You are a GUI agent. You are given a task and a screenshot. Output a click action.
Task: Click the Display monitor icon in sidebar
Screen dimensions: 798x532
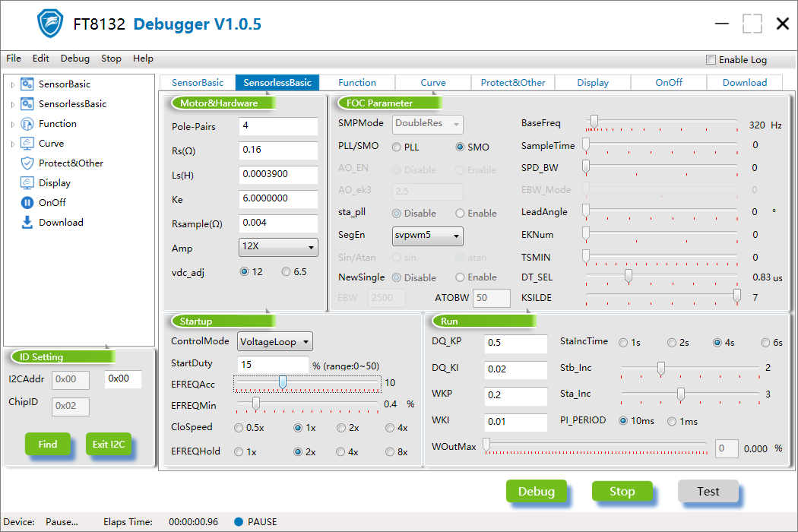coord(27,182)
